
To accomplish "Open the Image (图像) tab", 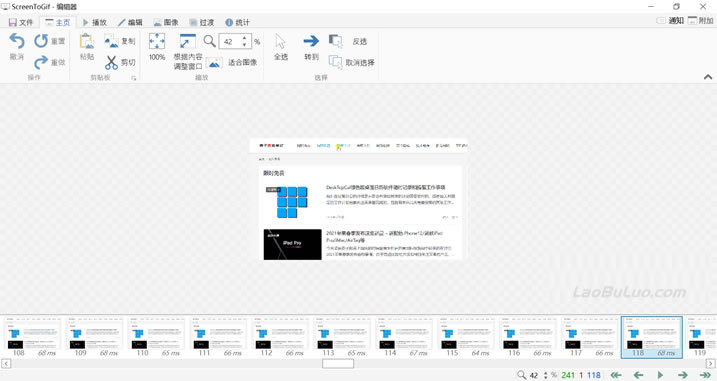I will click(x=166, y=22).
